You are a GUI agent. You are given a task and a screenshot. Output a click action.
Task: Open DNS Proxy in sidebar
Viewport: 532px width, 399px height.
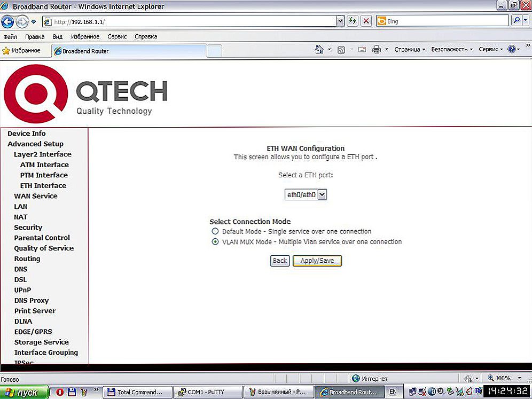(x=32, y=301)
